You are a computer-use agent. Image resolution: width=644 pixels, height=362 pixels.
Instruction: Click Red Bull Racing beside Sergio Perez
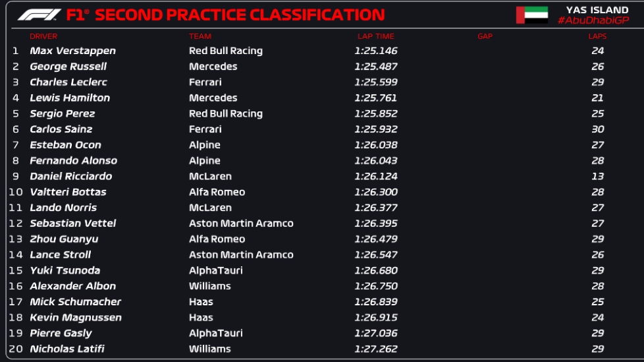(x=225, y=114)
